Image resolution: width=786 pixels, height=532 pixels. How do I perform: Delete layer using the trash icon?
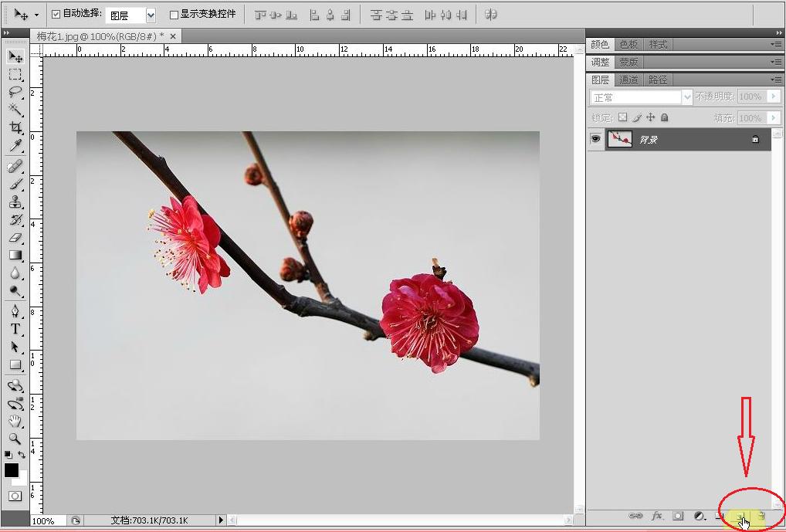point(761,516)
